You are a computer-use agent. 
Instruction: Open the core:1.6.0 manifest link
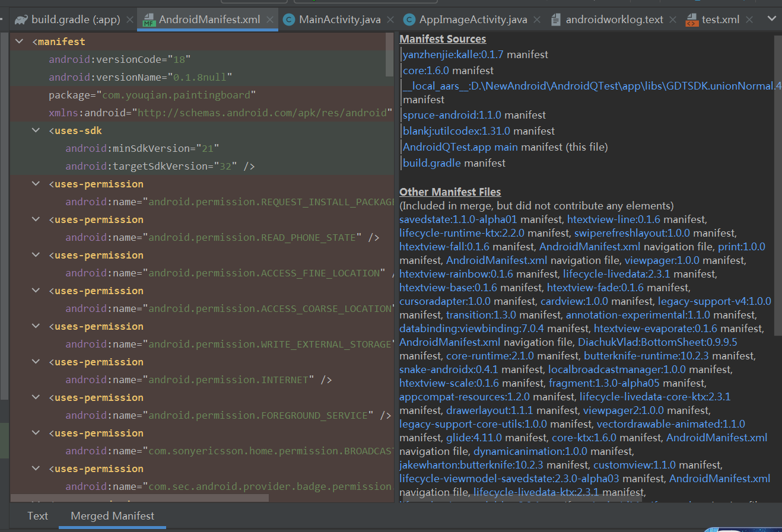coord(423,69)
